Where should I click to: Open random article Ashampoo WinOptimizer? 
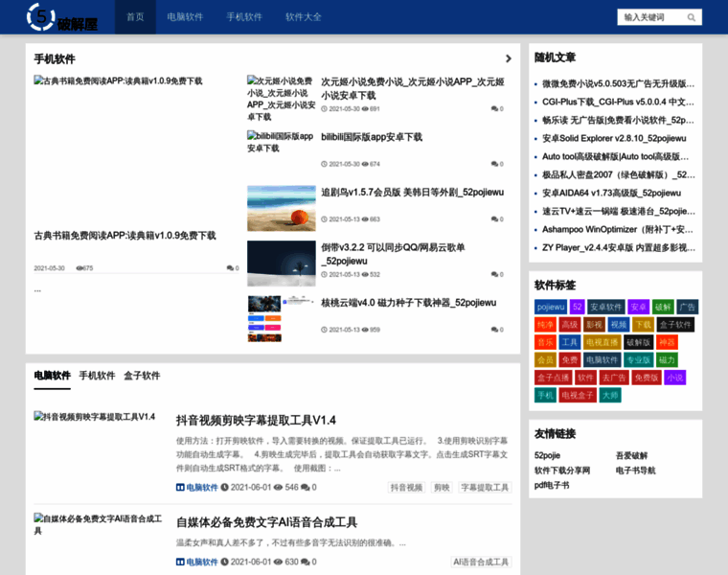pyautogui.click(x=618, y=229)
